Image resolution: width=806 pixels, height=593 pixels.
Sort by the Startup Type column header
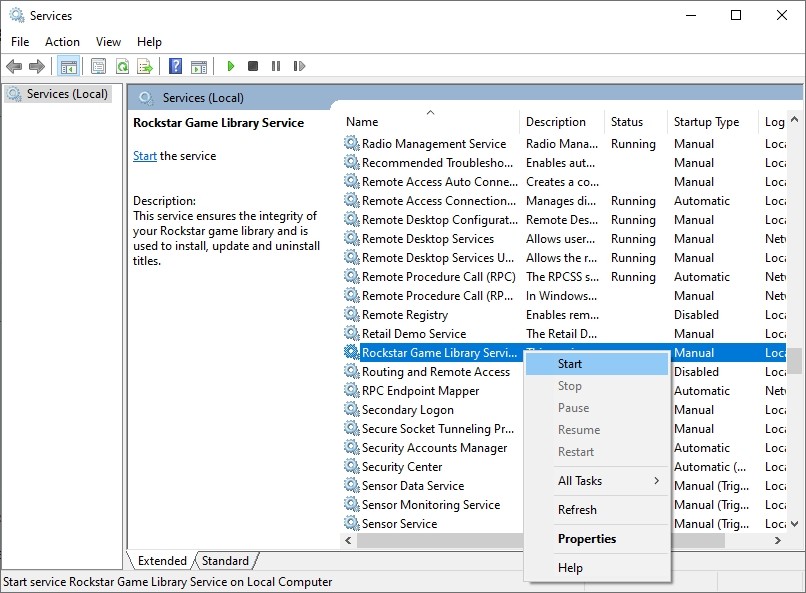[x=712, y=122]
